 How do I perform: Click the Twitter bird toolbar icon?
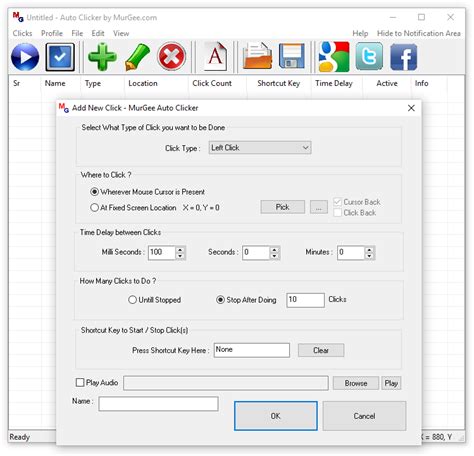(369, 57)
